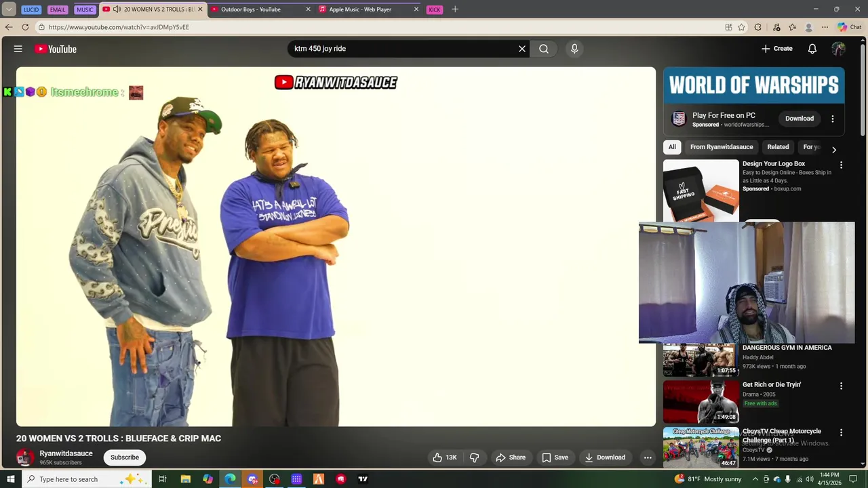Download the video below the player
Viewport: 868px width, 488px height.
point(605,457)
